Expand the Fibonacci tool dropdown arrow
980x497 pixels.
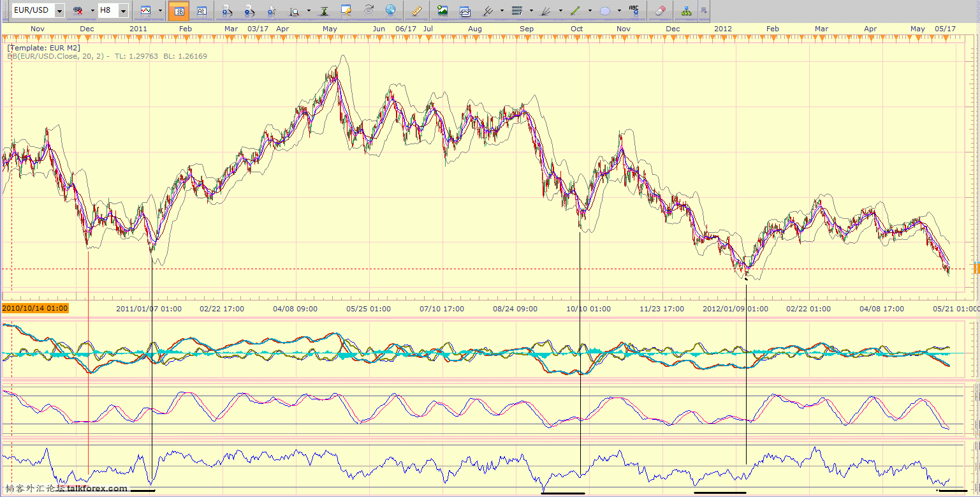tap(531, 11)
